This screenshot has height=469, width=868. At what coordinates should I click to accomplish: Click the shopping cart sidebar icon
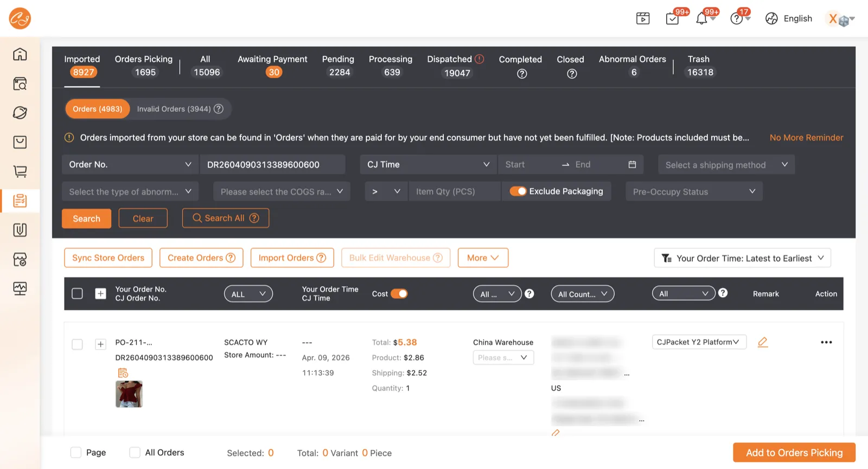point(20,171)
